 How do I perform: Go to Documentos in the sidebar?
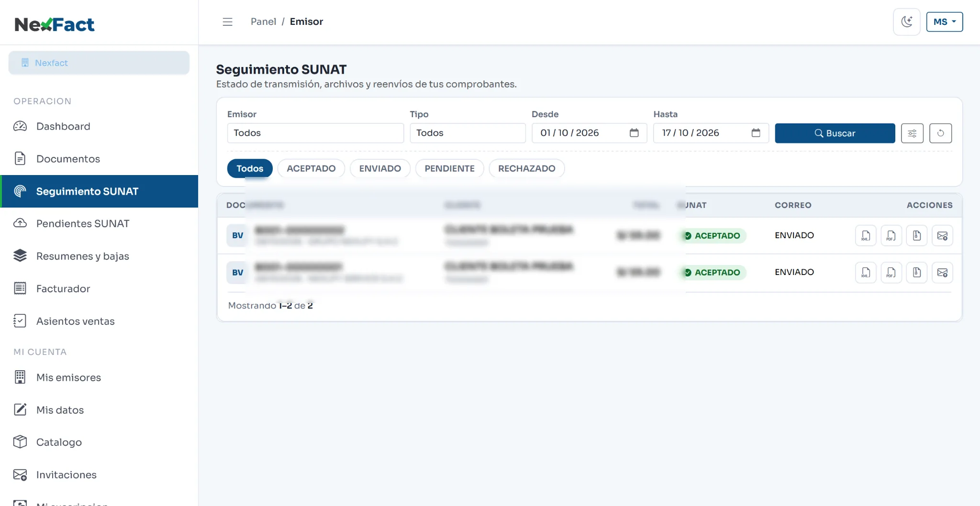99,159
